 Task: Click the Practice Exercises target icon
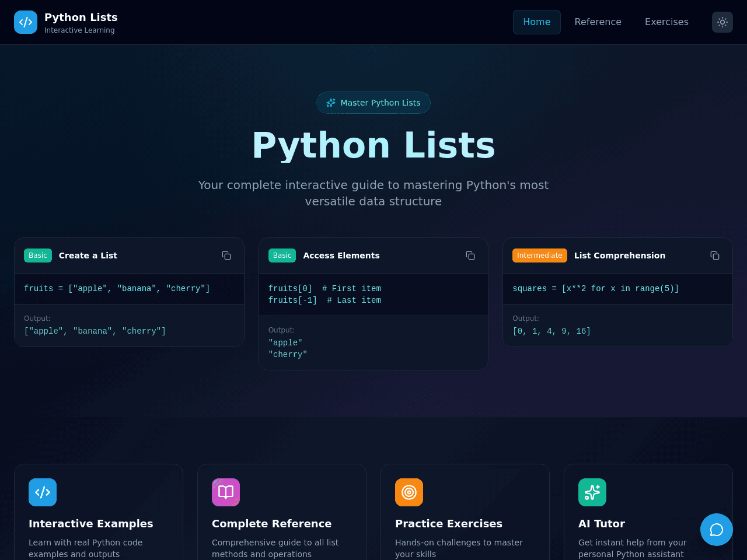(409, 492)
